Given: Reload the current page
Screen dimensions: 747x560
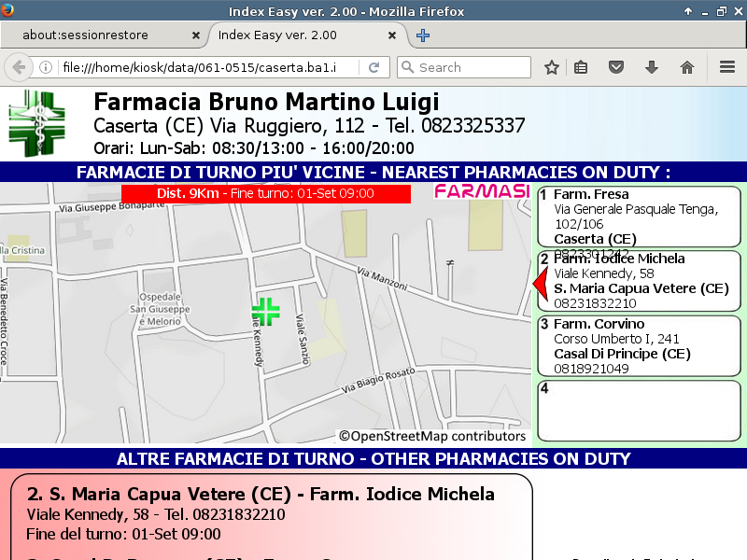Looking at the screenshot, I should point(373,67).
